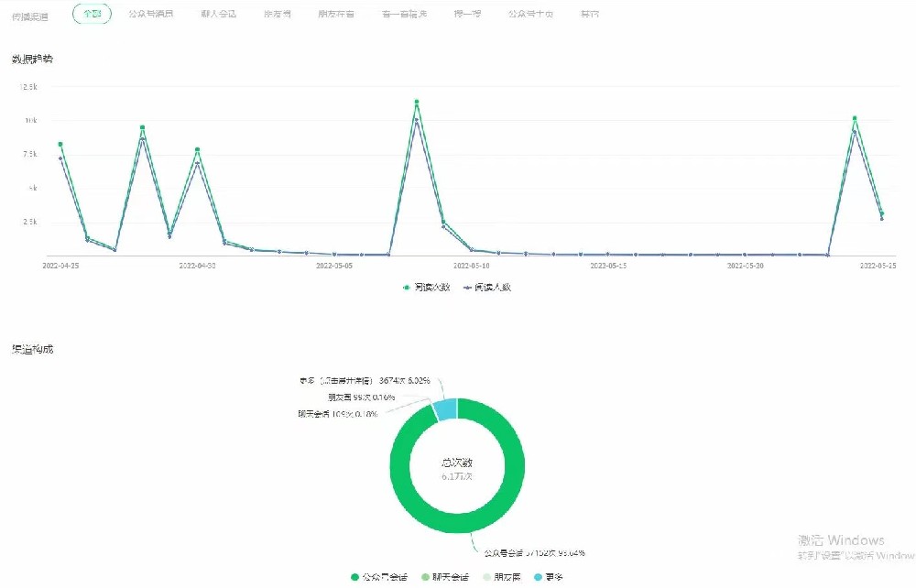916x588 pixels.
Task: Click the 公众号会话 percentage label under donut
Action: pos(535,553)
